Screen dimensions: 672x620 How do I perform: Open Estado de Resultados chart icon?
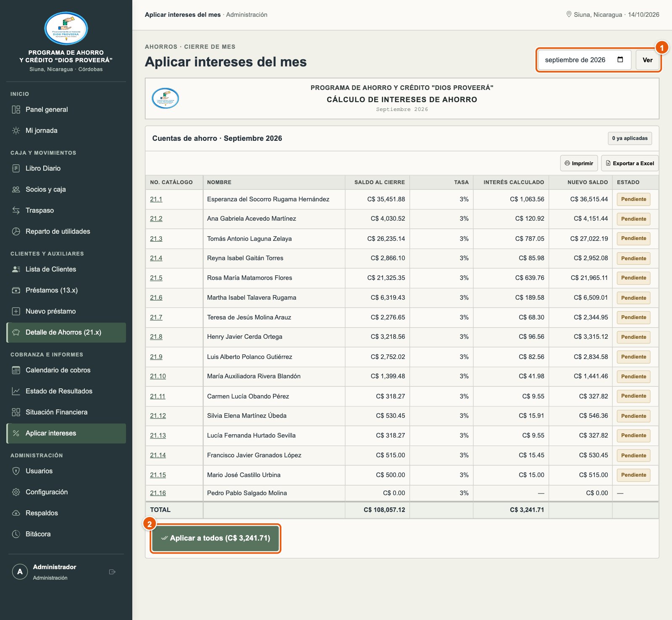(16, 391)
